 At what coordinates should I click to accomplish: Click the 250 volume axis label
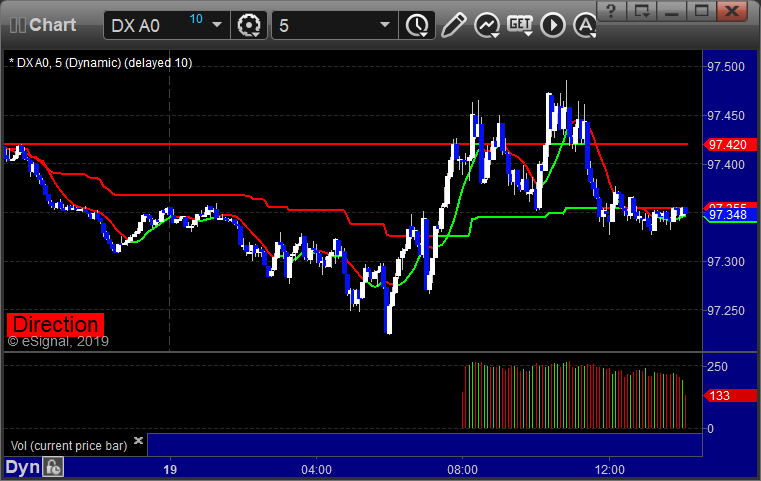click(x=717, y=366)
